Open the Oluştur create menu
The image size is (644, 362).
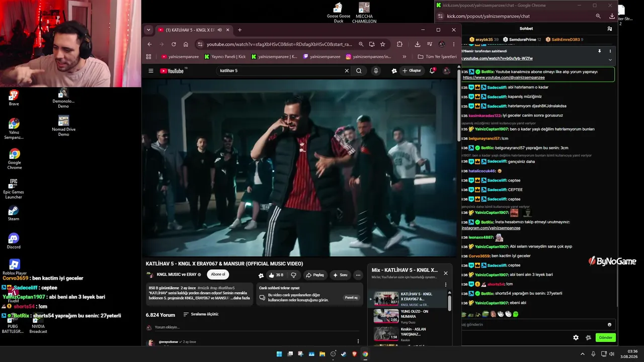click(x=412, y=71)
